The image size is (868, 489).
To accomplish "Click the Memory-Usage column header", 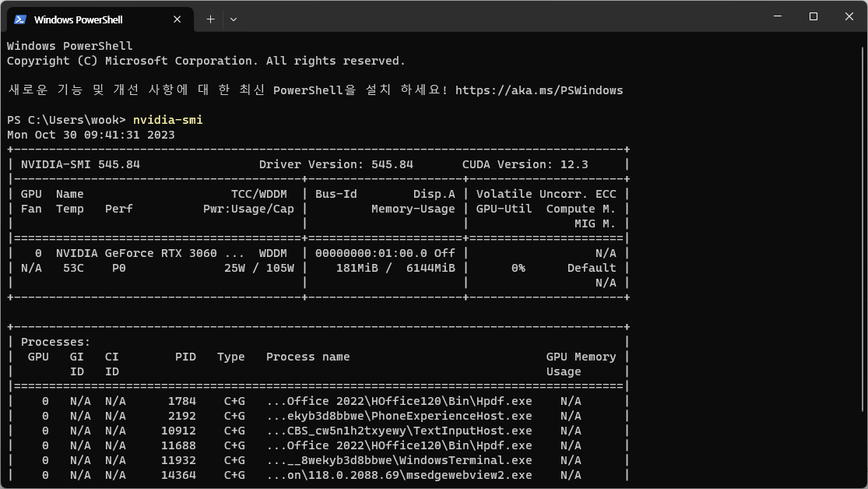I will [413, 209].
